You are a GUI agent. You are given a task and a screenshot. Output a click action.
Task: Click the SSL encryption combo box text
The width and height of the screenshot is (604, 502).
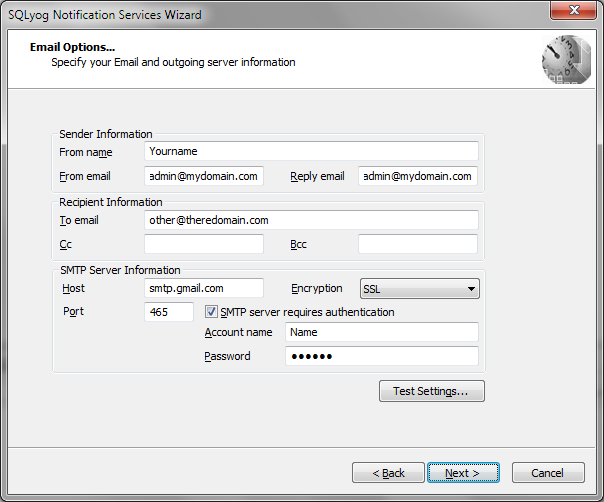410,289
